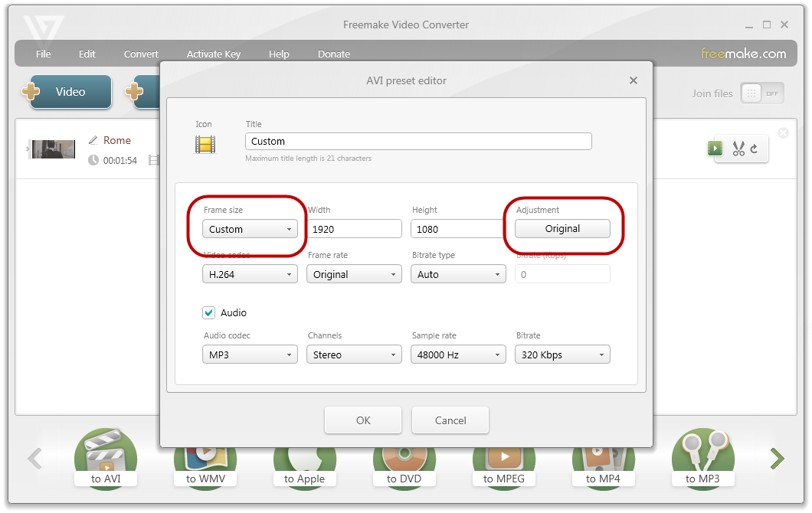Open the File menu
This screenshot has height=513, width=812.
click(44, 54)
